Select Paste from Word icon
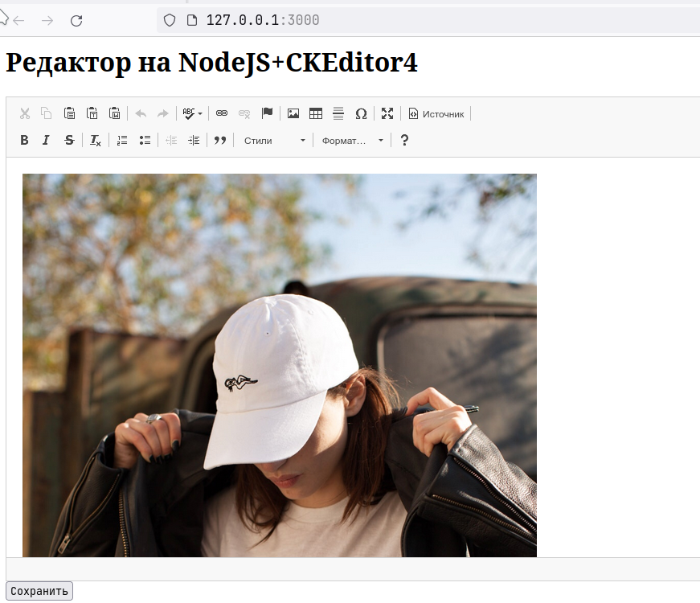 (115, 113)
